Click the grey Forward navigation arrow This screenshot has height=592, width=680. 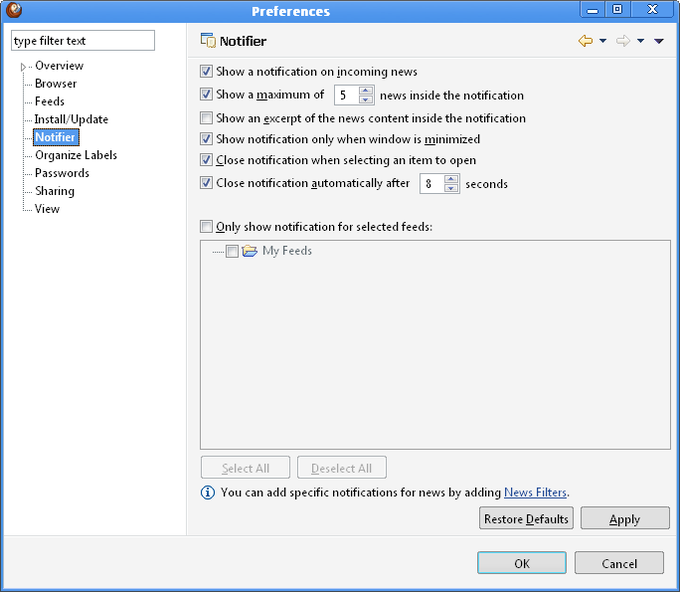click(x=623, y=41)
